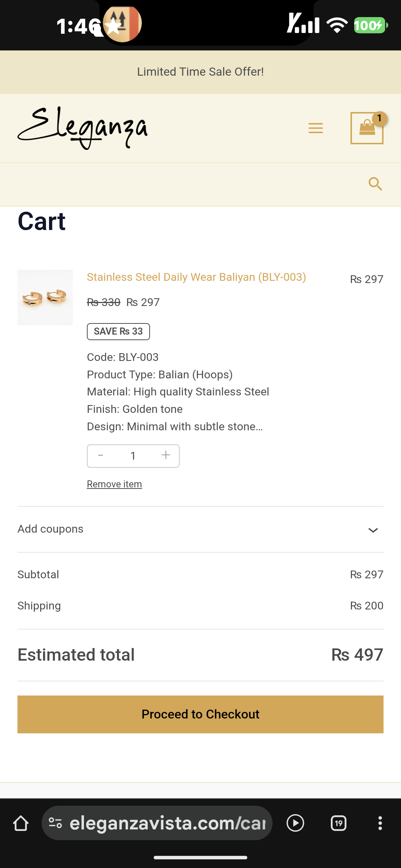Open the browser three-dot menu
The image size is (401, 868).
coord(380,823)
